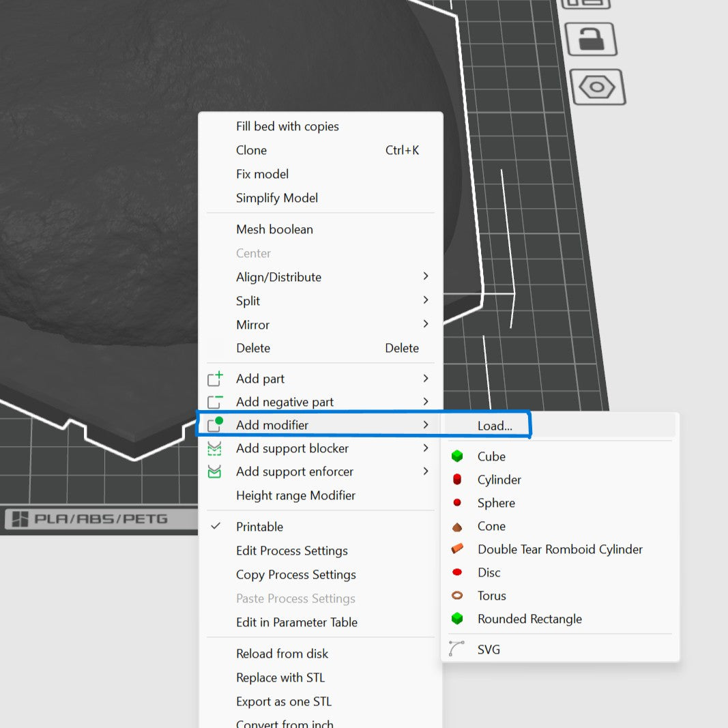Image resolution: width=728 pixels, height=728 pixels.
Task: Click the Add support enforcer icon
Action: (215, 471)
